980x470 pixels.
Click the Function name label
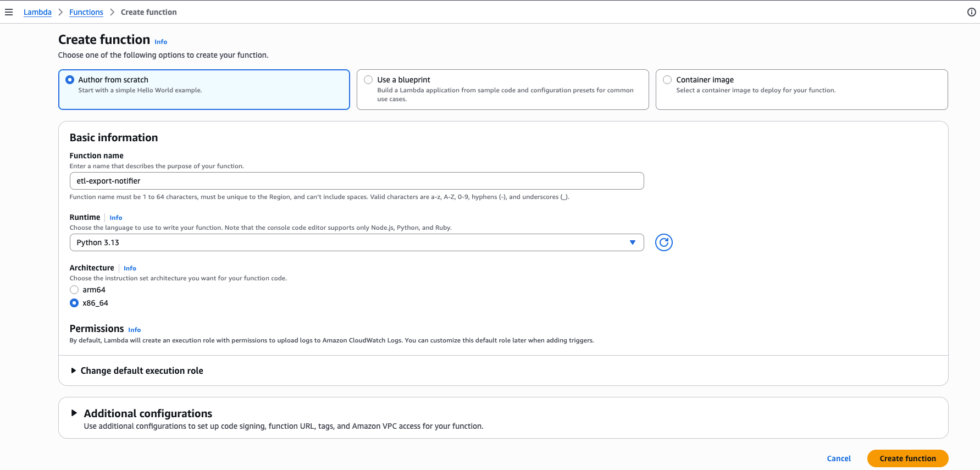[x=97, y=156]
